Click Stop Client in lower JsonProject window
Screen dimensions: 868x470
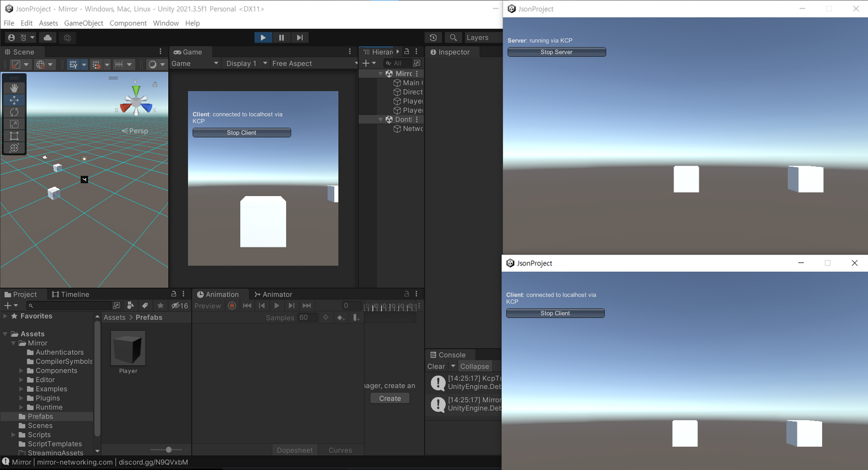(x=555, y=313)
